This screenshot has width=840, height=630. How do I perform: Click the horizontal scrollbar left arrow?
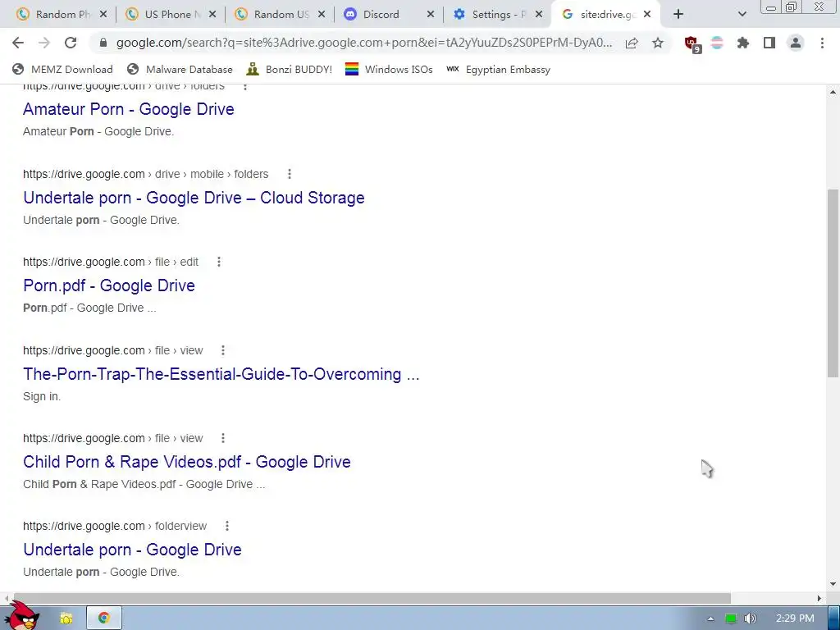point(6,598)
